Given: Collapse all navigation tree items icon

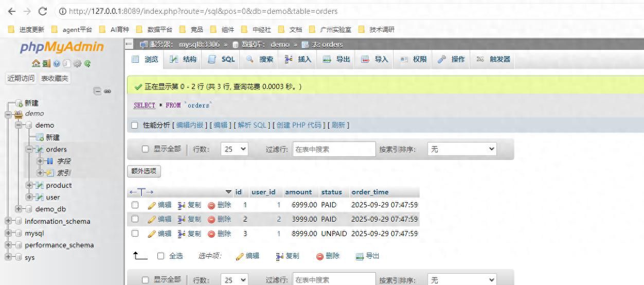Looking at the screenshot, I should [97, 91].
